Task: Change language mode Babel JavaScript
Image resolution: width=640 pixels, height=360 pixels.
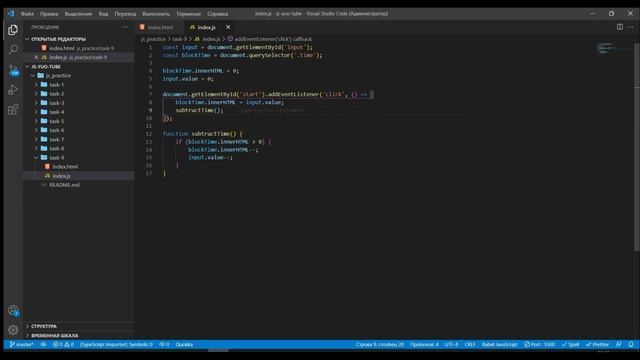Action: (x=500, y=344)
